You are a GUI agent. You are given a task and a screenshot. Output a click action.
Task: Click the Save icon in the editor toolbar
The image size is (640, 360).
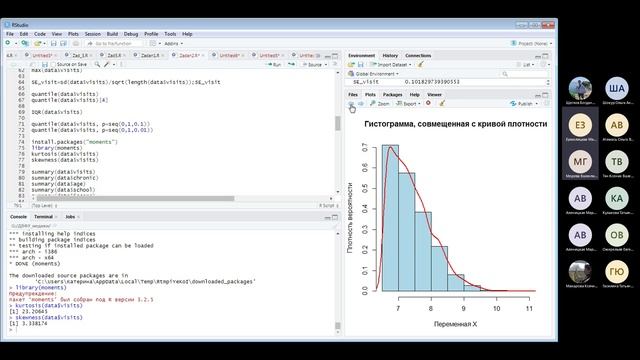click(45, 64)
